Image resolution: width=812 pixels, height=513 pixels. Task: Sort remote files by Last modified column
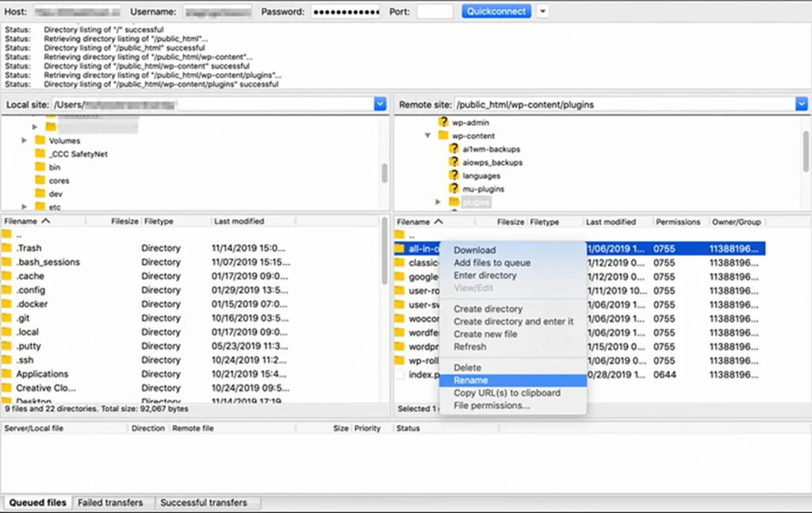pyautogui.click(x=611, y=222)
